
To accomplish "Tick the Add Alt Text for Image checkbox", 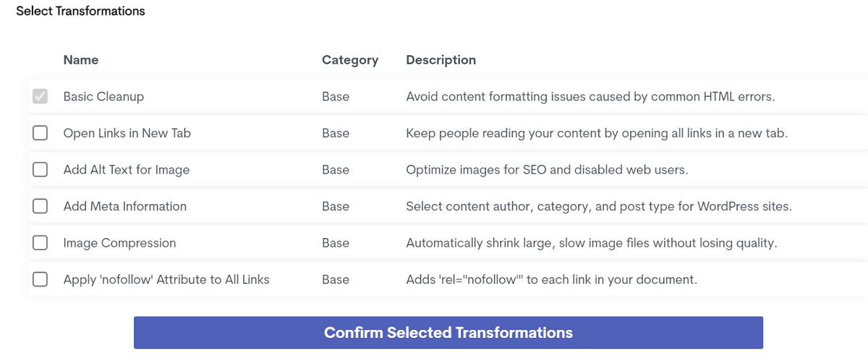I will pos(41,169).
